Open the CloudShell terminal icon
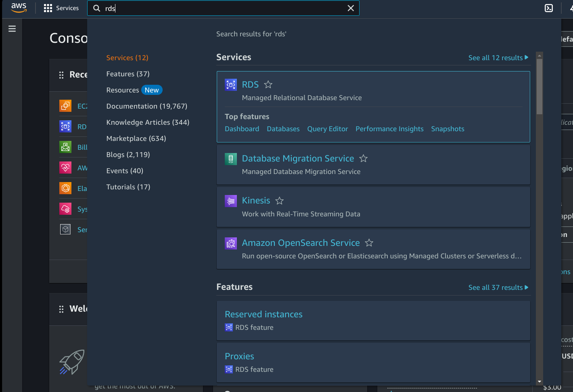The width and height of the screenshot is (573, 392). click(549, 8)
